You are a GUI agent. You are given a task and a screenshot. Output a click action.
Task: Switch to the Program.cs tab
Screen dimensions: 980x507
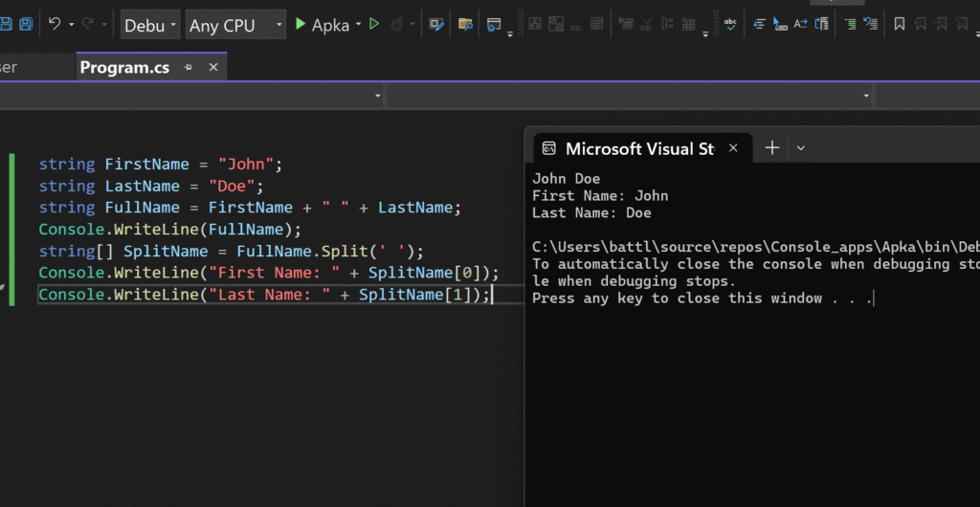[124, 67]
